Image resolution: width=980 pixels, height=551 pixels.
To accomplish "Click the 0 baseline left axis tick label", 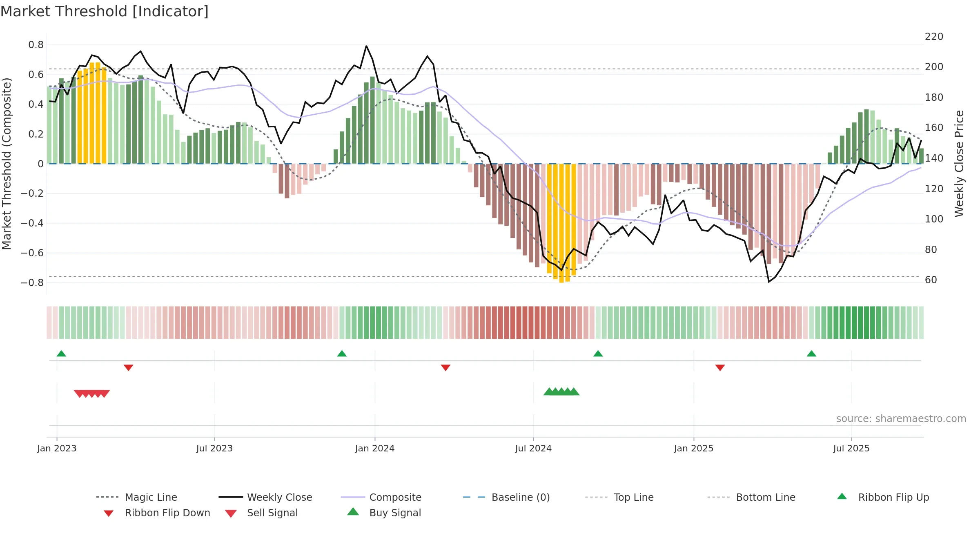I will tap(40, 164).
